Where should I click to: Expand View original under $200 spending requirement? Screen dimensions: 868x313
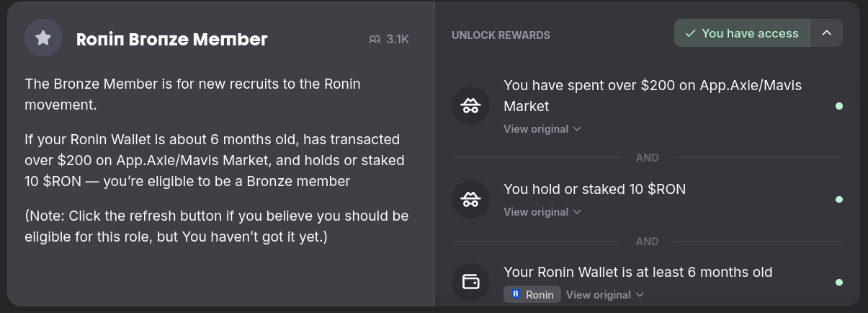tap(542, 129)
